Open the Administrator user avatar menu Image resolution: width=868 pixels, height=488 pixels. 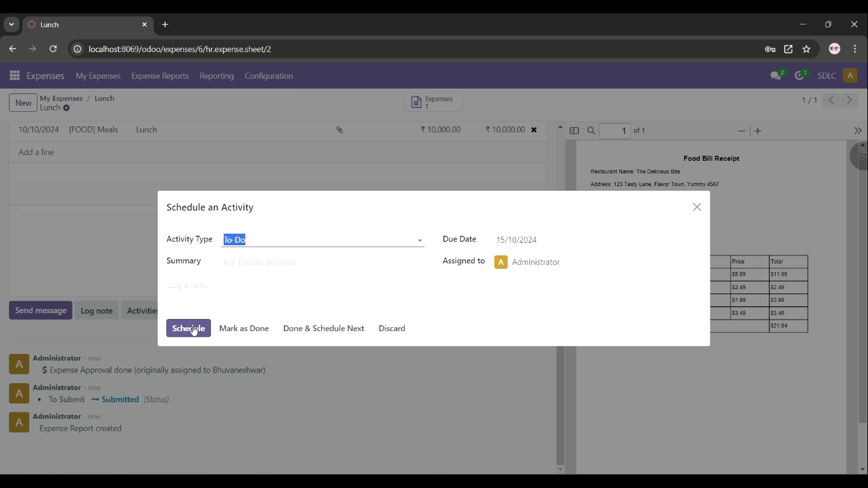(x=850, y=76)
